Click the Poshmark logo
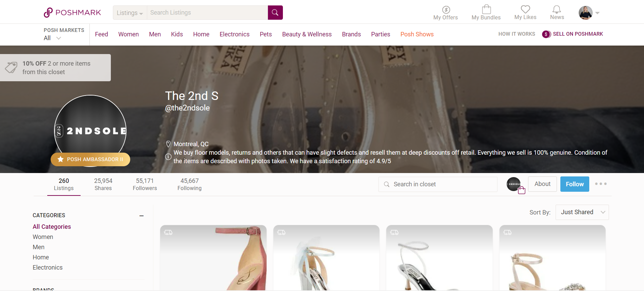Image resolution: width=644 pixels, height=291 pixels. 72,13
